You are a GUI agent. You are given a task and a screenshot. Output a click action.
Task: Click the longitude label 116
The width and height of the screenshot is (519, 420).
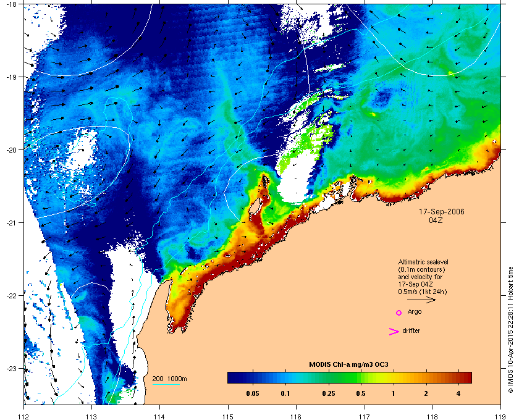coord(296,417)
